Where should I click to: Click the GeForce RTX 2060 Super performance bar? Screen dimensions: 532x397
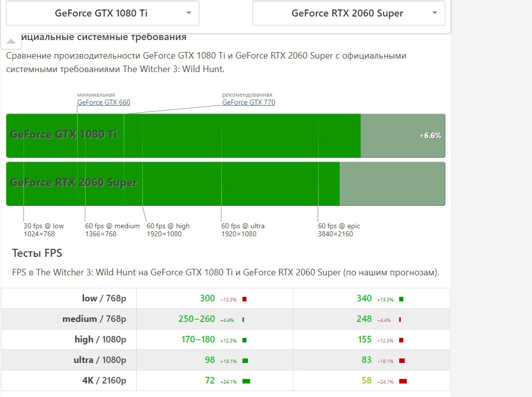click(225, 184)
